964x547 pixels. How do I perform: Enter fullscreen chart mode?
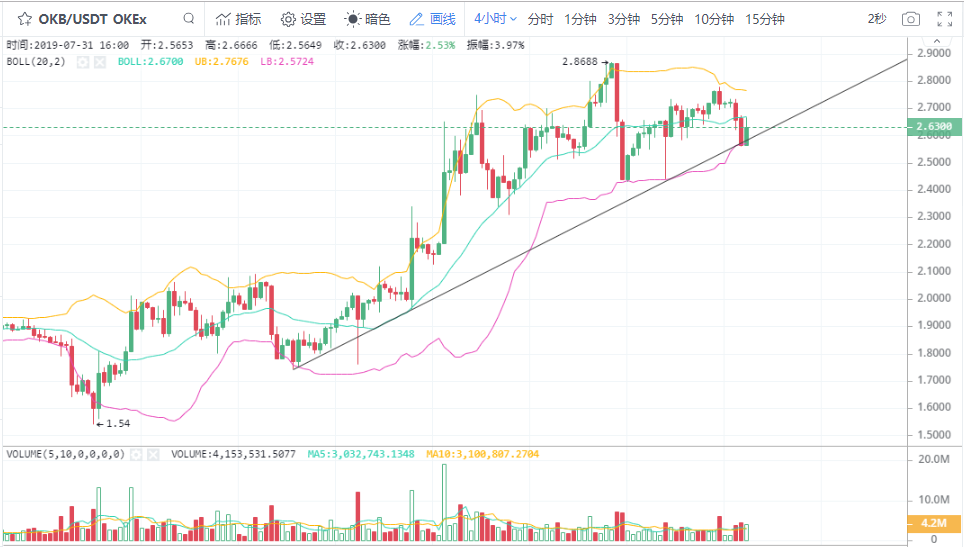coord(945,19)
